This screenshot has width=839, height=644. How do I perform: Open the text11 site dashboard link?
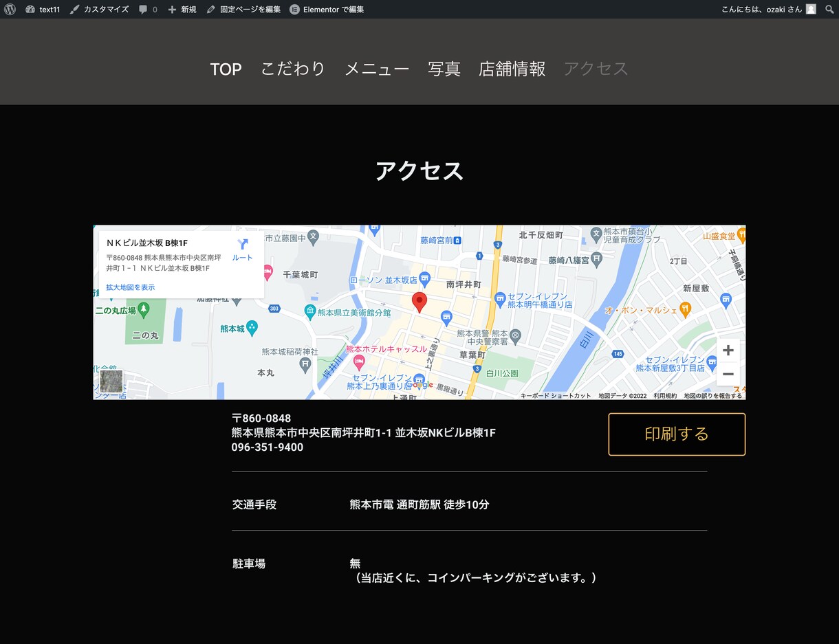(43, 9)
